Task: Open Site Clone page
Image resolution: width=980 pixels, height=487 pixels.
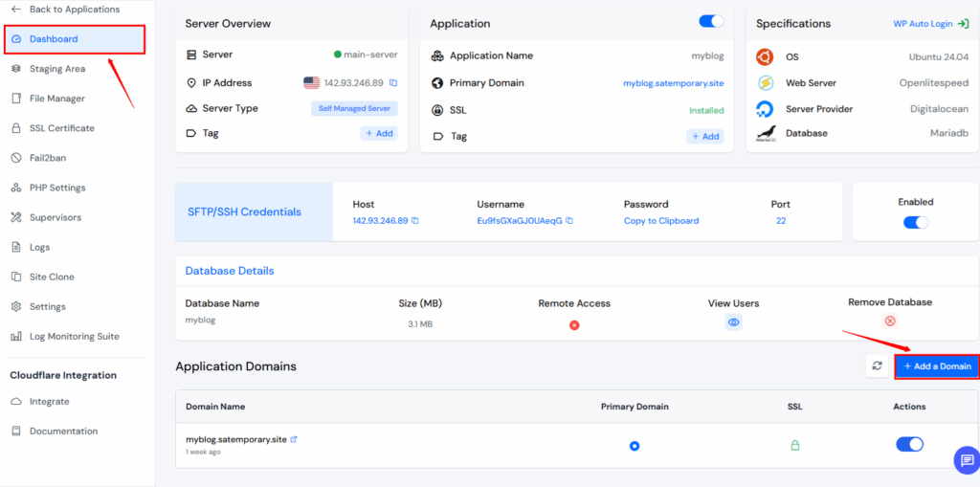Action: [x=52, y=277]
